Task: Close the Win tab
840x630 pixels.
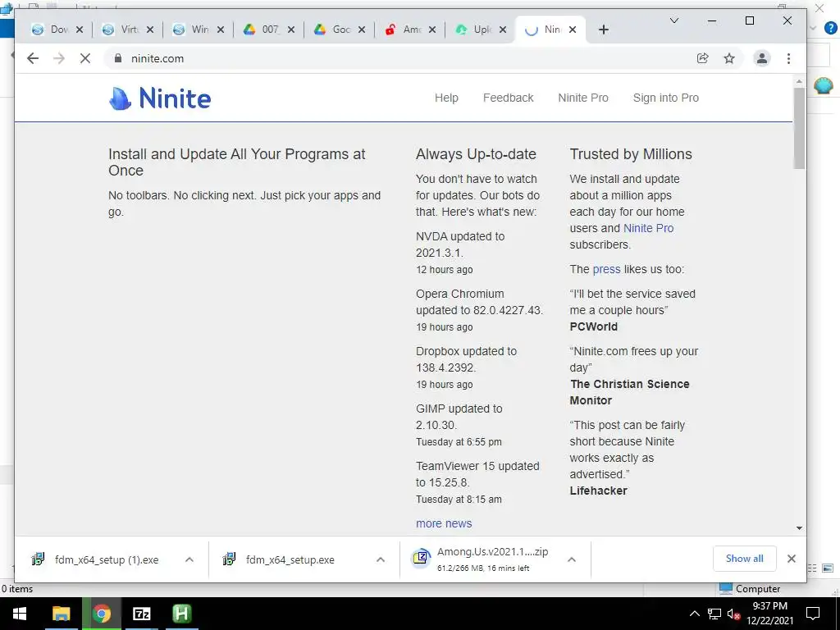Action: tap(220, 30)
